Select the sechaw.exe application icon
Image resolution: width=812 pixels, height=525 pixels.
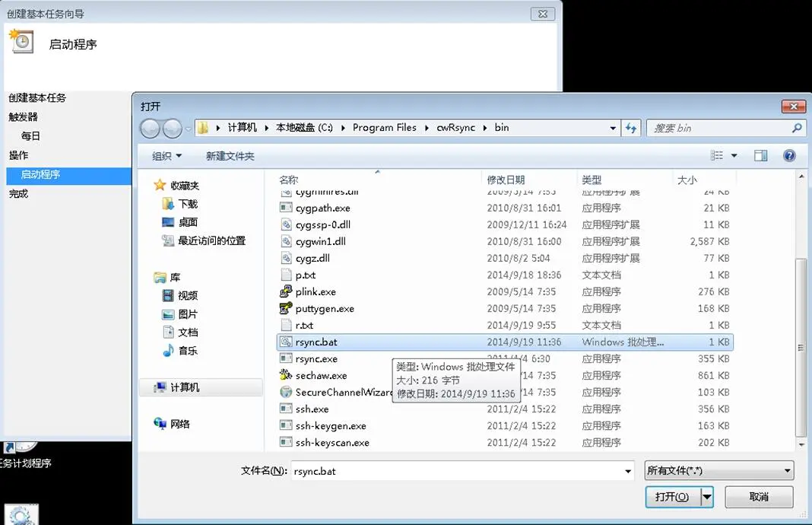(286, 376)
